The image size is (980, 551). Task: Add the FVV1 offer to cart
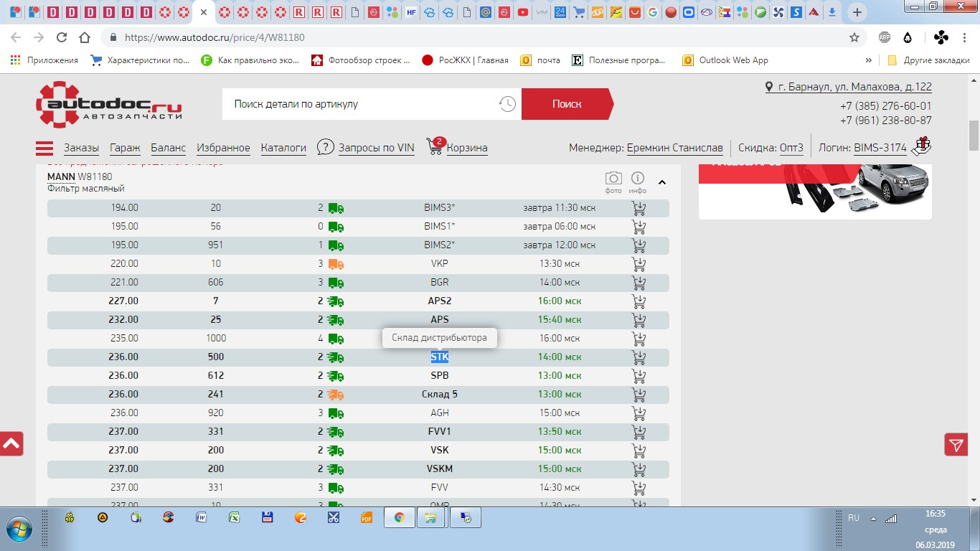coord(639,432)
